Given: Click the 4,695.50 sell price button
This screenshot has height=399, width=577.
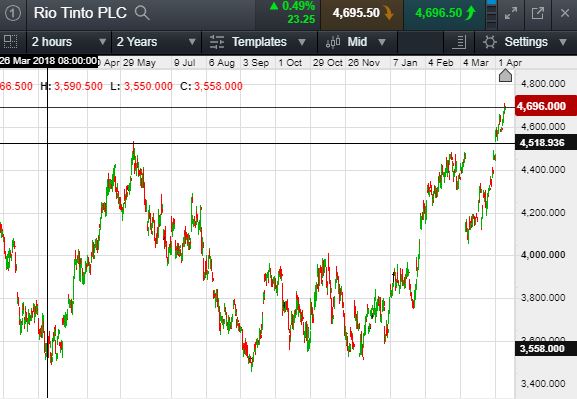Looking at the screenshot, I should (x=362, y=14).
